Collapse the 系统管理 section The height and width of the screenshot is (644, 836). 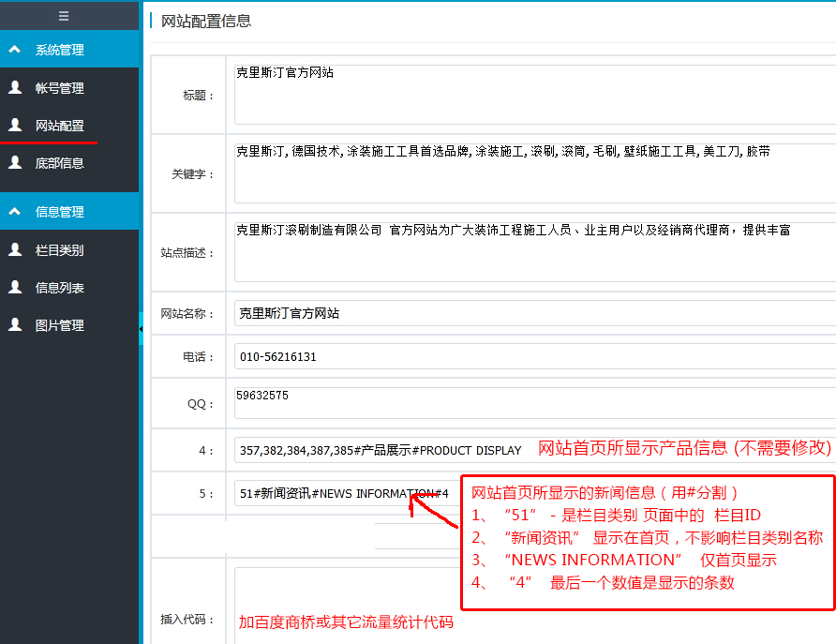pyautogui.click(x=69, y=50)
